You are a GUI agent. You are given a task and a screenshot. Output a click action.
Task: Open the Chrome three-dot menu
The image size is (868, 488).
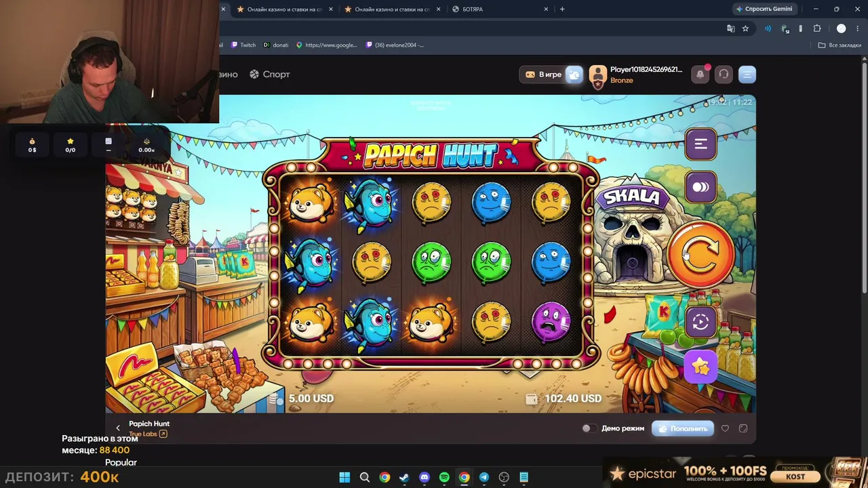pyautogui.click(x=858, y=28)
